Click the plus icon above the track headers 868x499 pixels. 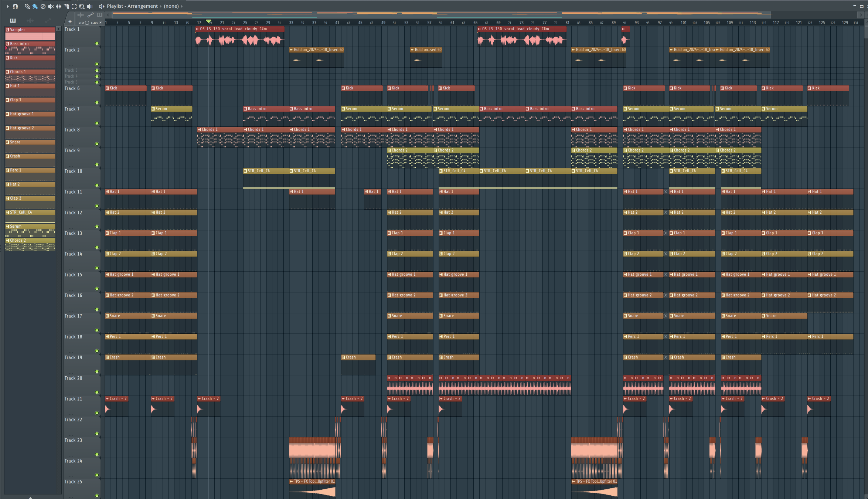point(70,22)
